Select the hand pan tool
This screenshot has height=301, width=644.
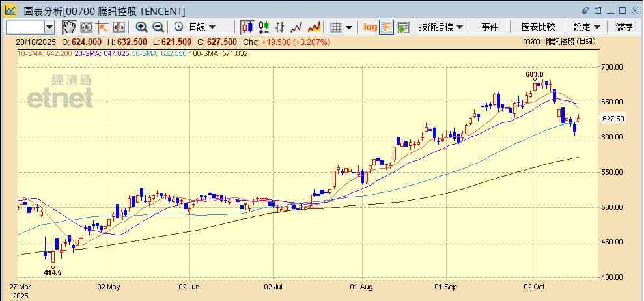69,27
